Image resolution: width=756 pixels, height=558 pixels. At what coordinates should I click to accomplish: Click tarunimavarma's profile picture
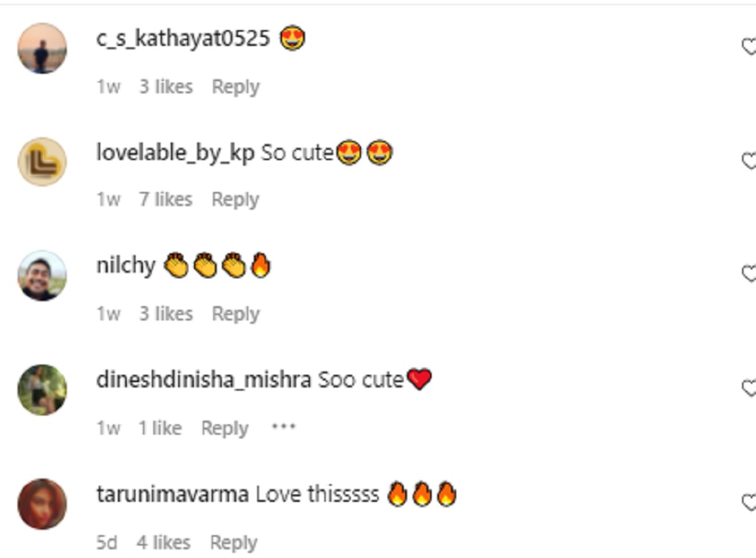coord(42,504)
